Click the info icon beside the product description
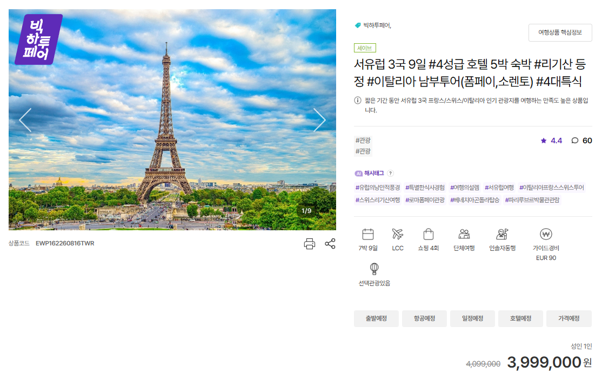Image resolution: width=602 pixels, height=373 pixels. point(357,101)
